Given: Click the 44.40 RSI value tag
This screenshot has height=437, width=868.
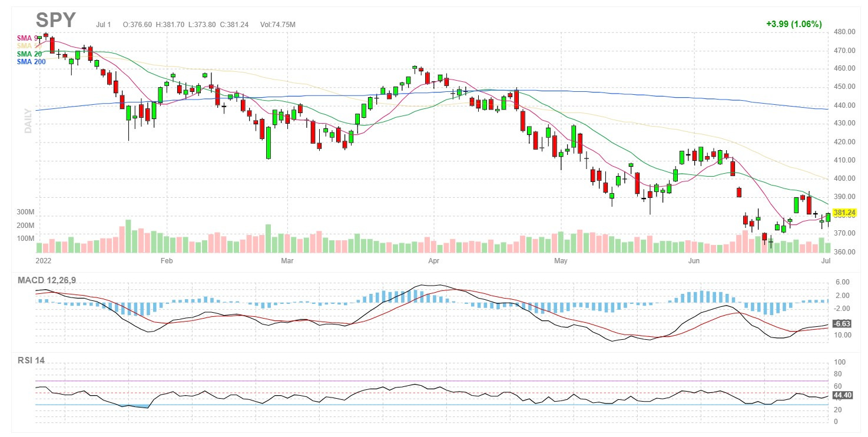Looking at the screenshot, I should click(x=843, y=395).
